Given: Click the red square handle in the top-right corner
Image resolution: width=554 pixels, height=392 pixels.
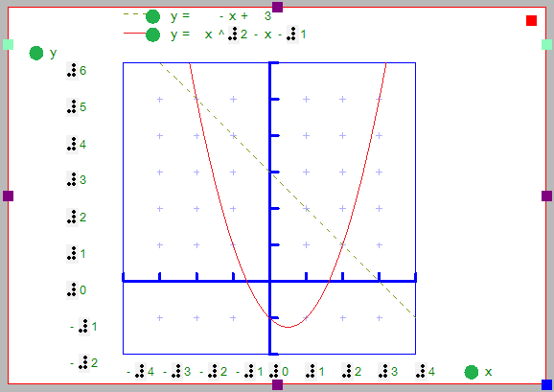Looking at the screenshot, I should (531, 21).
